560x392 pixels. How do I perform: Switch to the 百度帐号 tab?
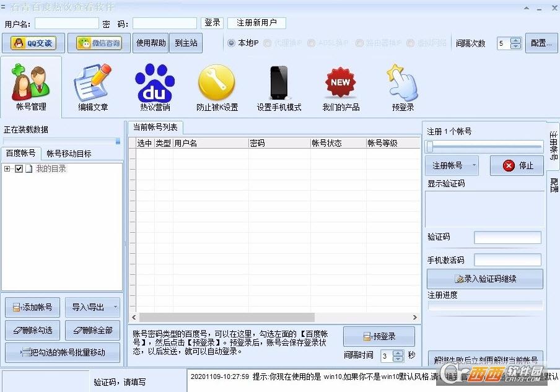(x=21, y=154)
